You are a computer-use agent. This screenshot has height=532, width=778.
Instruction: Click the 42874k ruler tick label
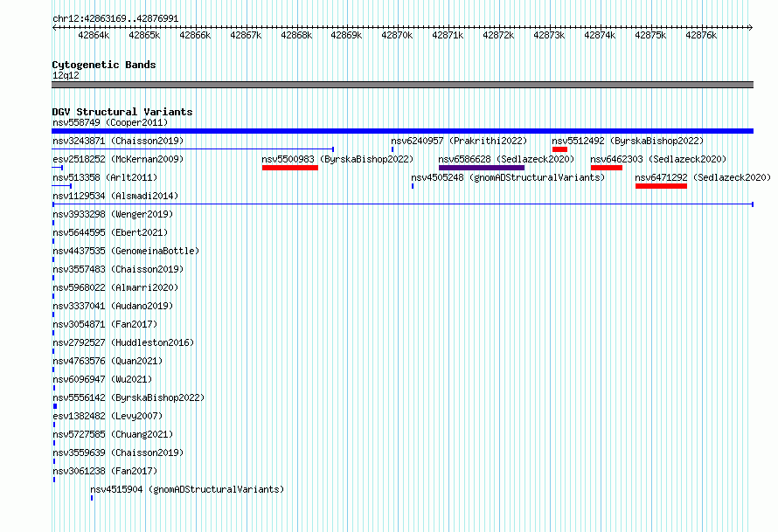600,35
